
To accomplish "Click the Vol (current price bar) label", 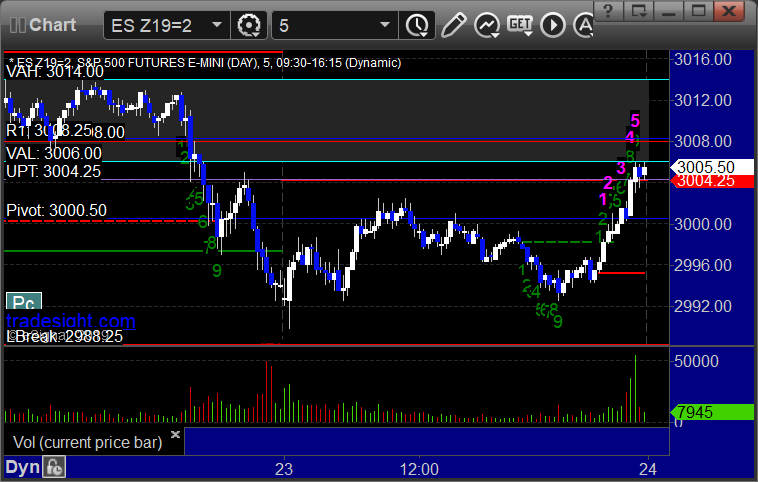I will click(x=87, y=442).
